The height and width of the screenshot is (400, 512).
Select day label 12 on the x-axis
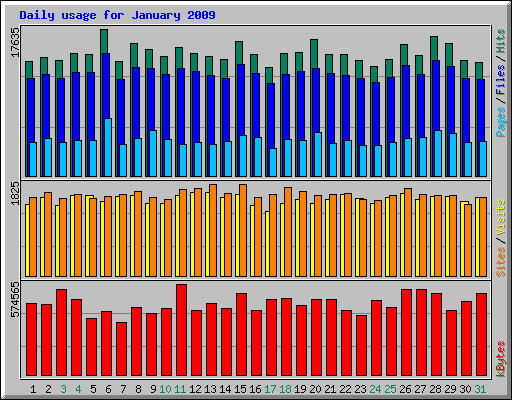(x=195, y=389)
